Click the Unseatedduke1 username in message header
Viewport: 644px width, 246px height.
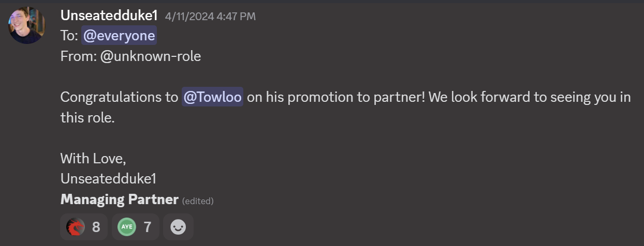(109, 16)
